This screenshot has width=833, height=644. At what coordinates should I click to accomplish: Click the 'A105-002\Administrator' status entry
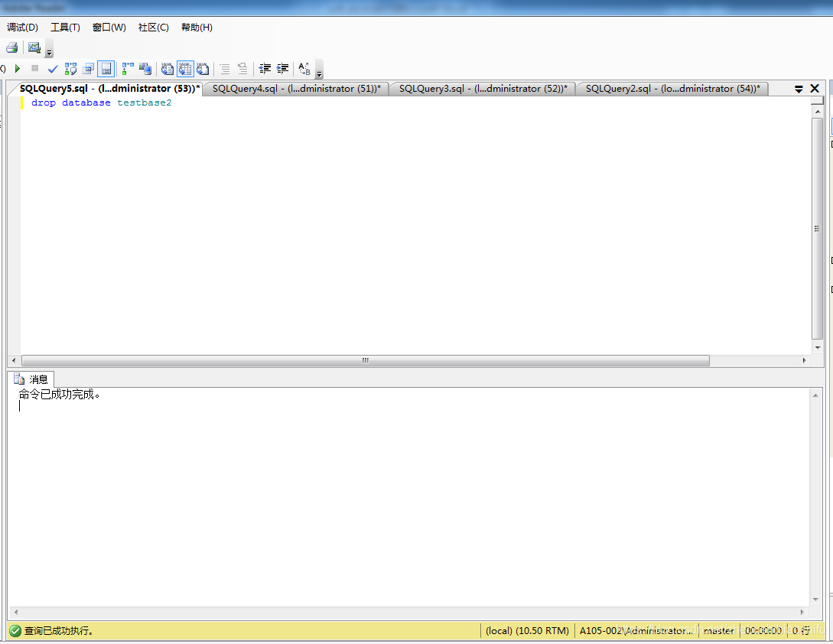click(x=636, y=631)
